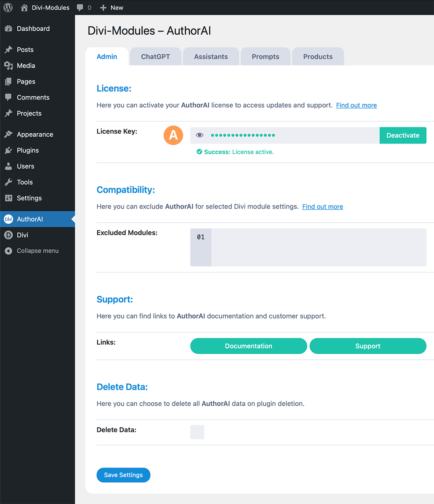Click the home icon beside Divi-Modules
The width and height of the screenshot is (434, 504).
point(24,8)
